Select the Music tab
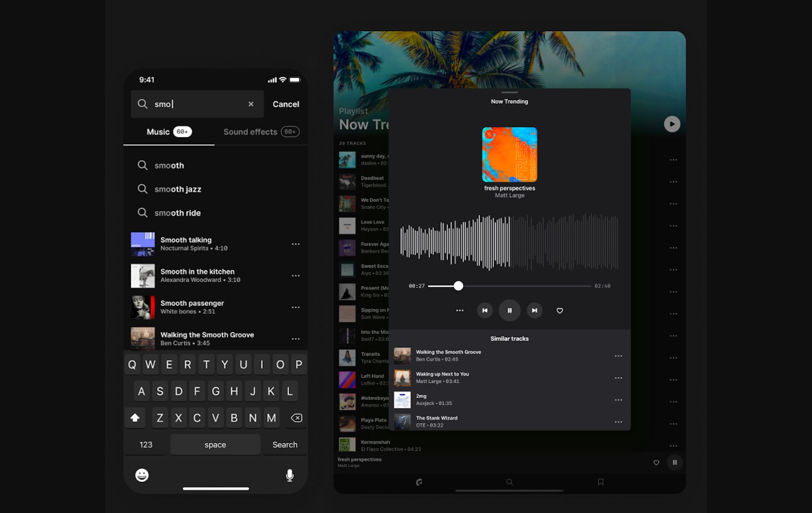 [x=157, y=132]
